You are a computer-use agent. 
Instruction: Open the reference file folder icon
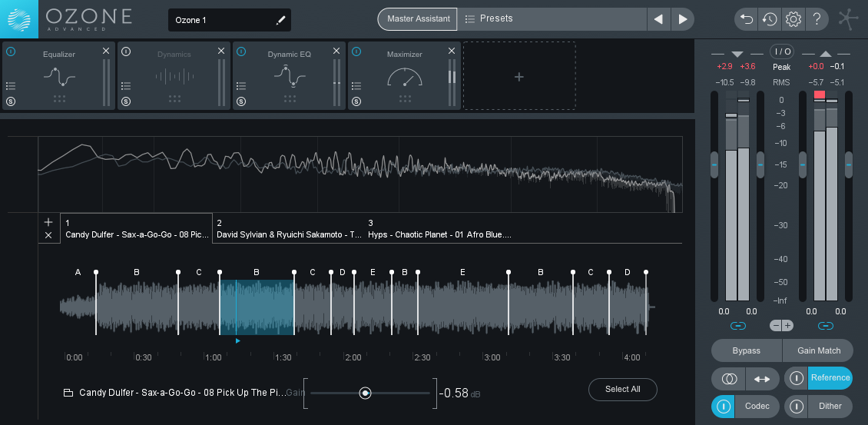click(68, 393)
